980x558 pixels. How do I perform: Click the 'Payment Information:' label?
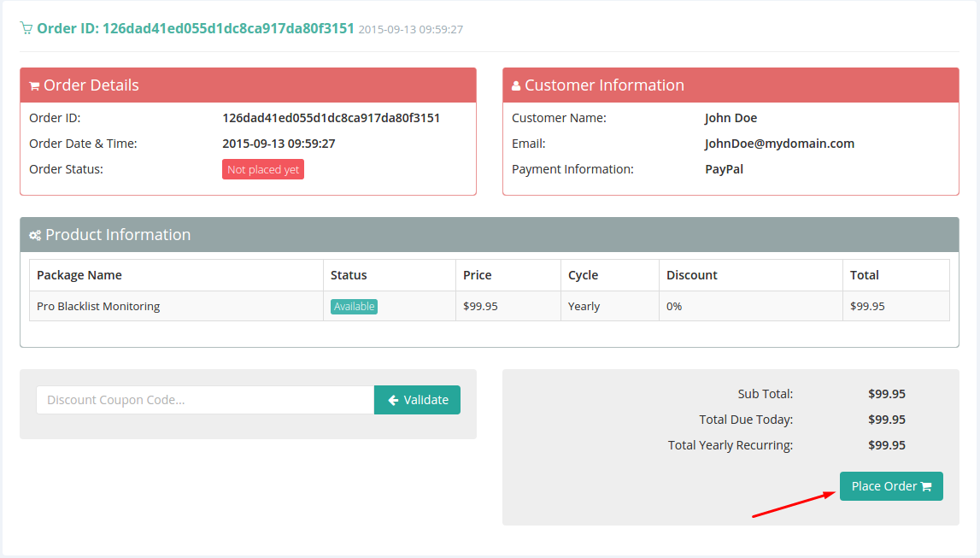tap(572, 169)
